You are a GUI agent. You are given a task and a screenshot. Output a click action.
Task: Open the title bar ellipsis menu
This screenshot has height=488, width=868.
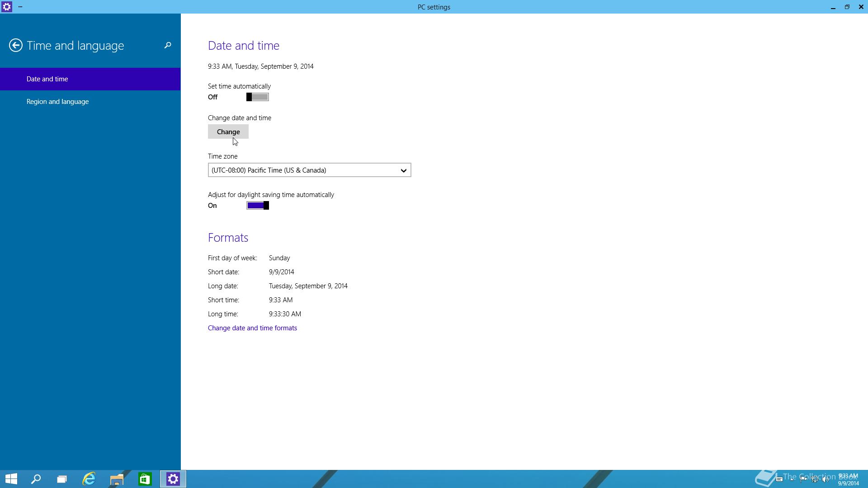[x=20, y=7]
